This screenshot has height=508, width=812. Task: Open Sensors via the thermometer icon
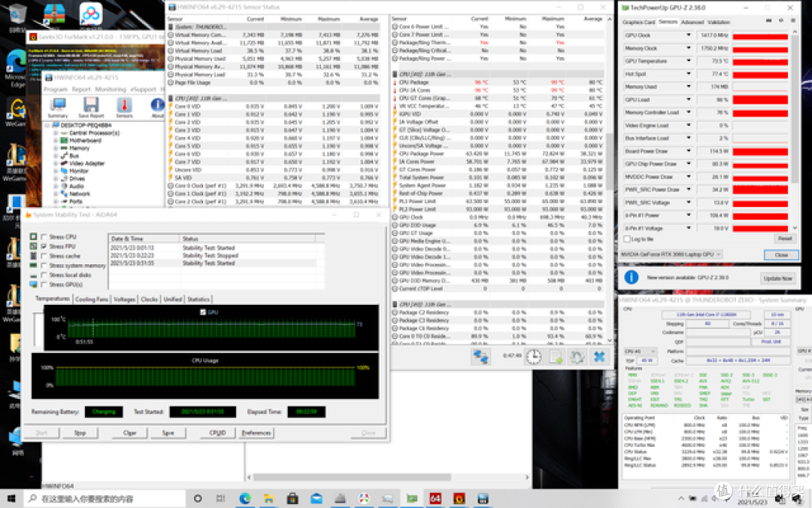(124, 105)
